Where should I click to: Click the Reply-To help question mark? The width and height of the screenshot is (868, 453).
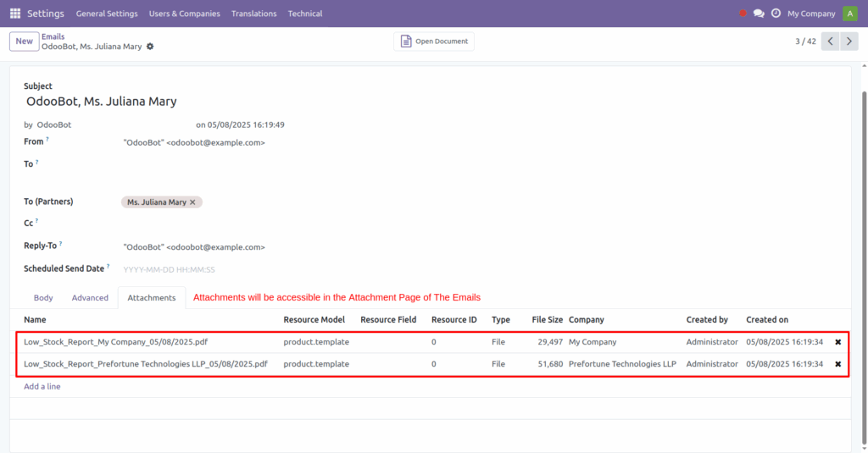[x=61, y=243]
